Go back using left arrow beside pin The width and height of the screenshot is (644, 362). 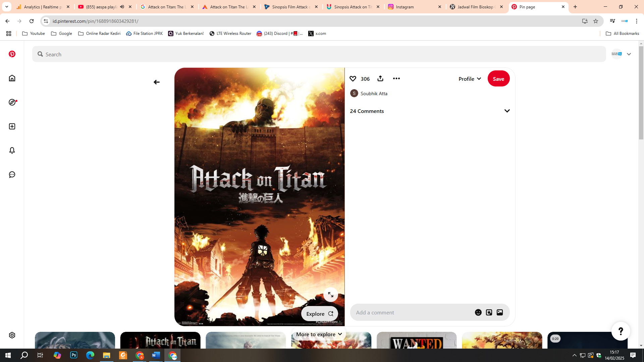157,82
